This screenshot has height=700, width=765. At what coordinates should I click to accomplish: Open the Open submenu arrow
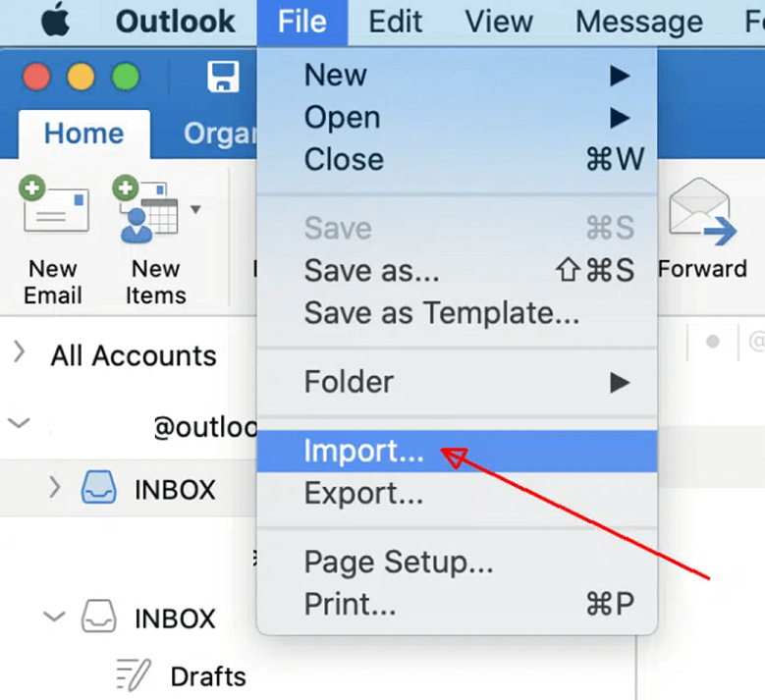click(620, 118)
